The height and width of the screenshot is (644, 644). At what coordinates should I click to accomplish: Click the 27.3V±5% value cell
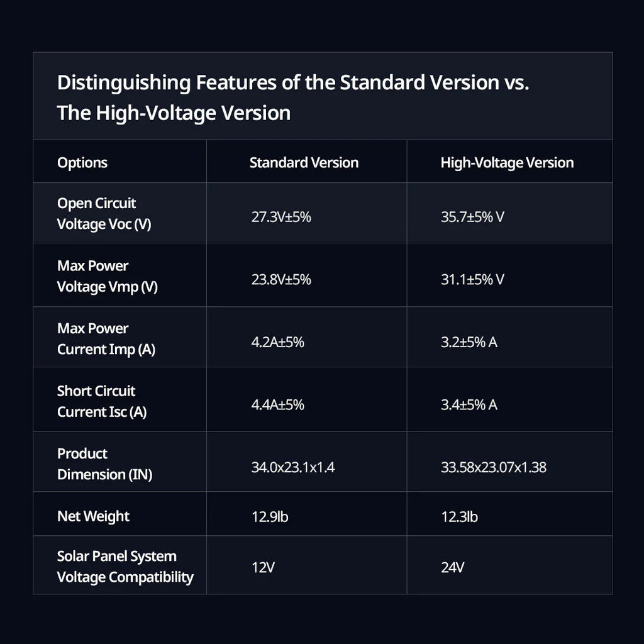(281, 217)
